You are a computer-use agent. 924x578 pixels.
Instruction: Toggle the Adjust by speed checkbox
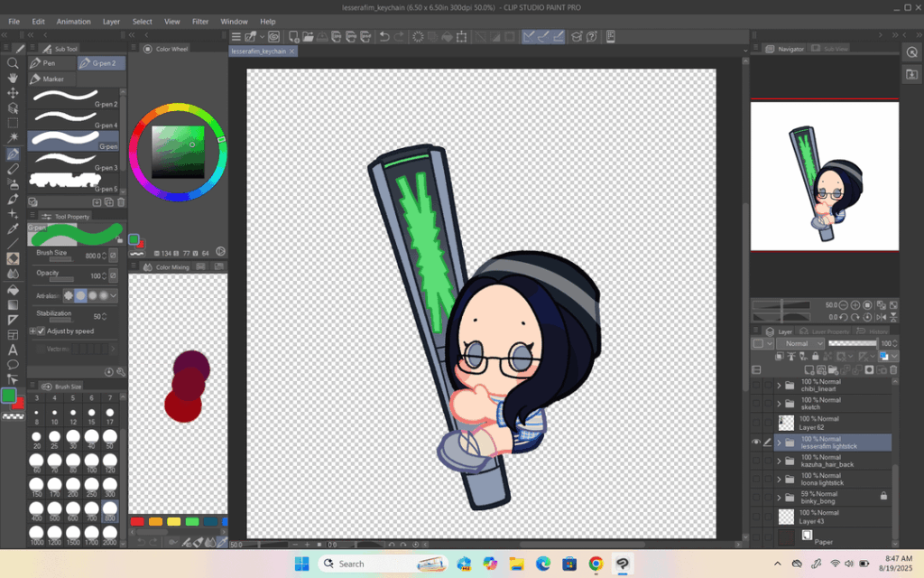tap(41, 331)
